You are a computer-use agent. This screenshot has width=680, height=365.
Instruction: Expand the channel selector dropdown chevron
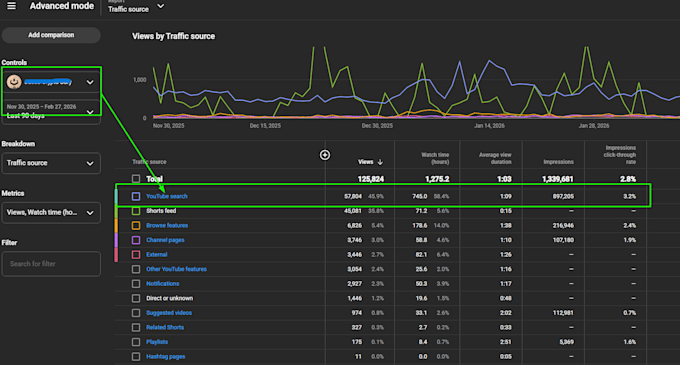(90, 82)
